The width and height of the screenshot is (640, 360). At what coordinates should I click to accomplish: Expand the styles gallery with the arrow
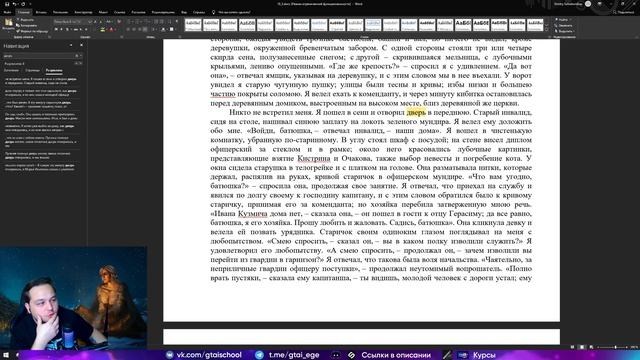[547, 29]
